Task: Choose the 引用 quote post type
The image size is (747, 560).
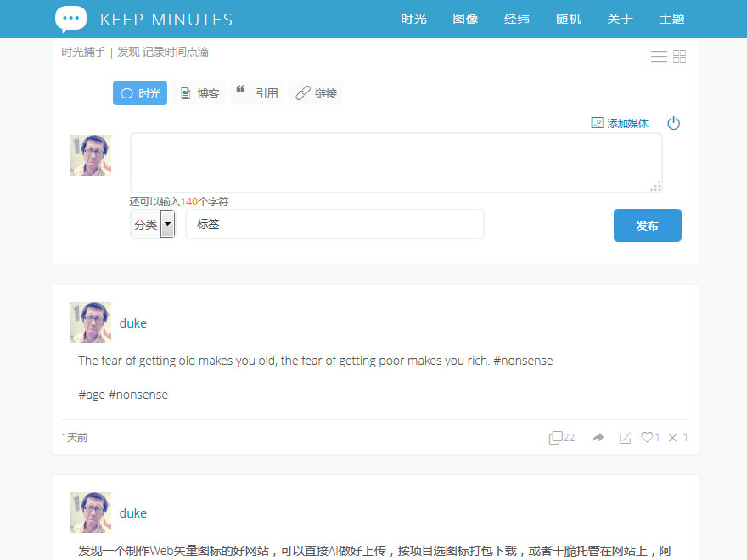Action: (257, 93)
